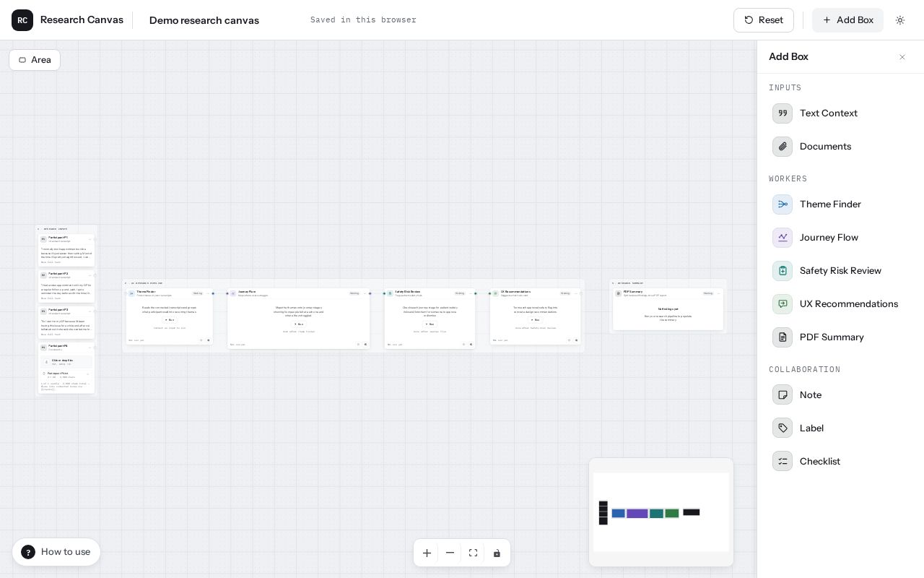Zoom out with the minus control

tap(450, 553)
